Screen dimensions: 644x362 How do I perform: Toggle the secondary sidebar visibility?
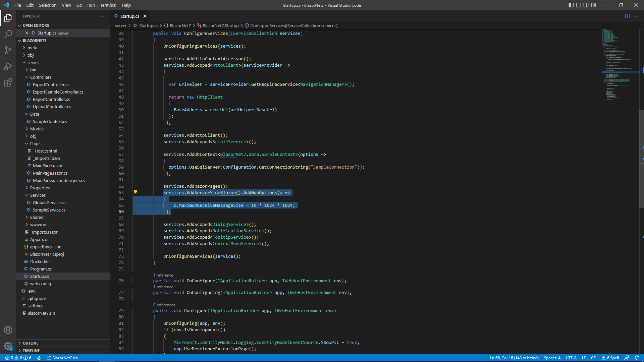coord(586,5)
